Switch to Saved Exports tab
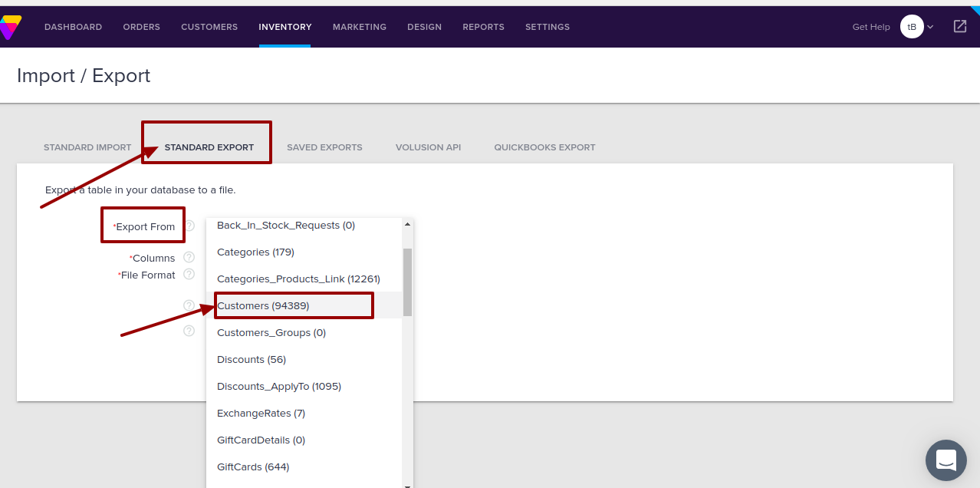Image resolution: width=980 pixels, height=488 pixels. coord(324,147)
